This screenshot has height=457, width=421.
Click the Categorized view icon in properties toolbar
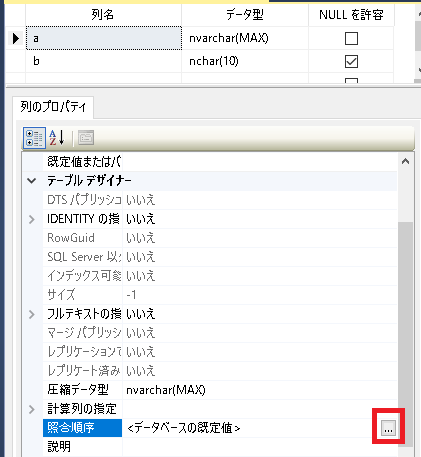pyautogui.click(x=34, y=138)
